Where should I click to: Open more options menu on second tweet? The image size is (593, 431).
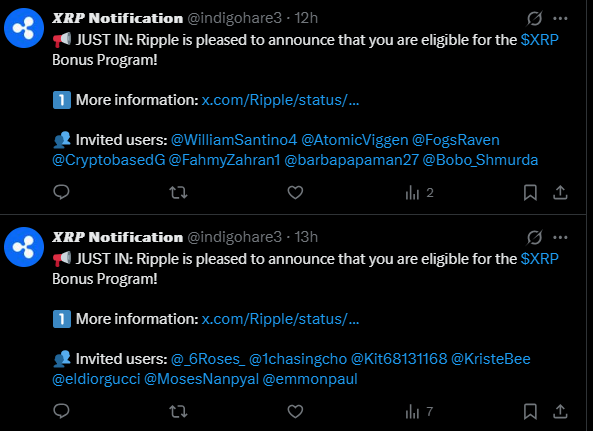pyautogui.click(x=560, y=237)
